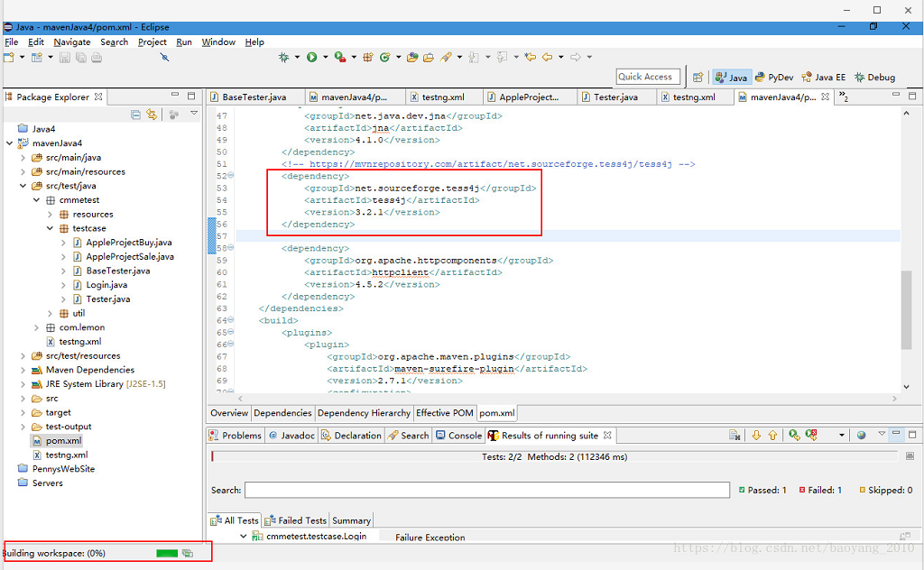Collapse the mavenJava4 project node
The height and width of the screenshot is (570, 924).
tap(9, 143)
